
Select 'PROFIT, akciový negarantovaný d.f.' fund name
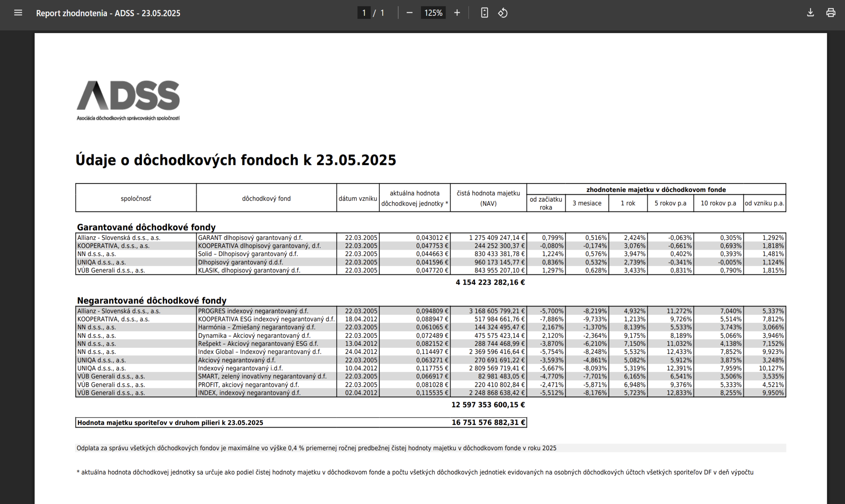tap(248, 385)
